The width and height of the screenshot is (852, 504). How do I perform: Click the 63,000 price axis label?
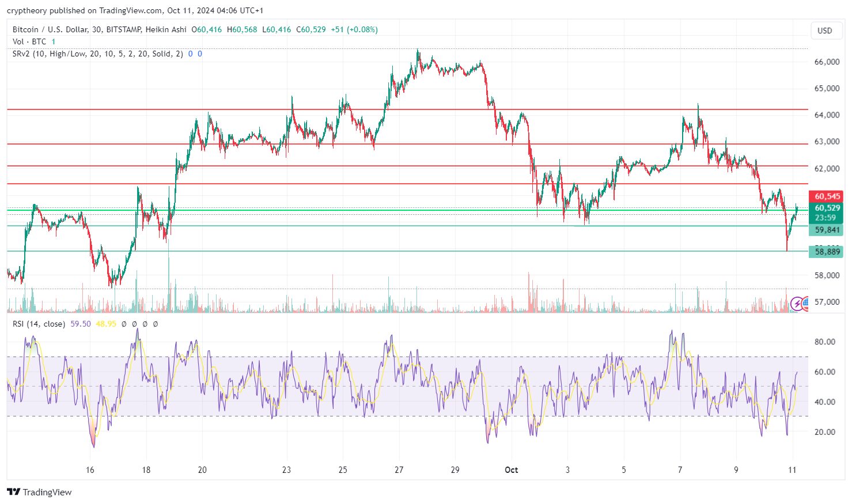(827, 142)
